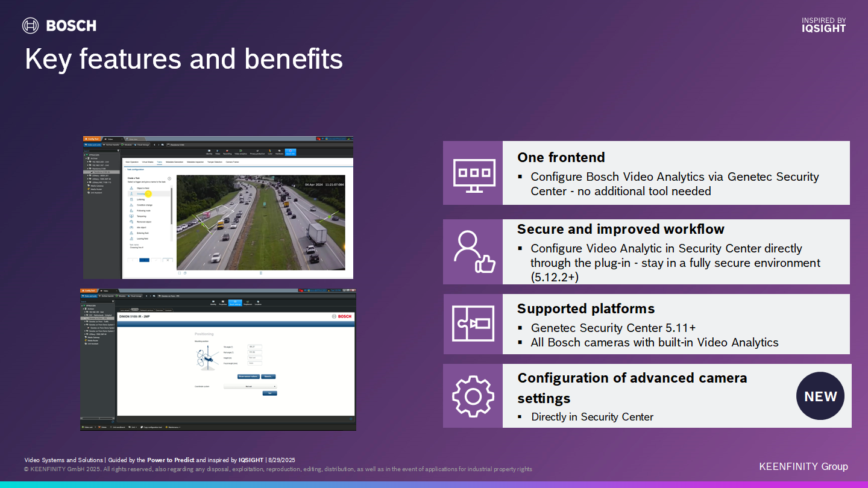Open Archive transfer in traffic screenshot
The width and height of the screenshot is (868, 488).
point(112,145)
